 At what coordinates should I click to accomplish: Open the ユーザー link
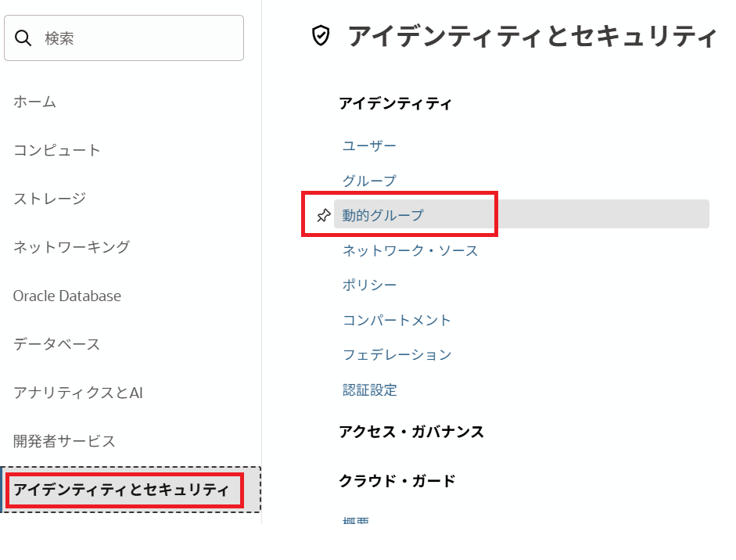tap(369, 146)
